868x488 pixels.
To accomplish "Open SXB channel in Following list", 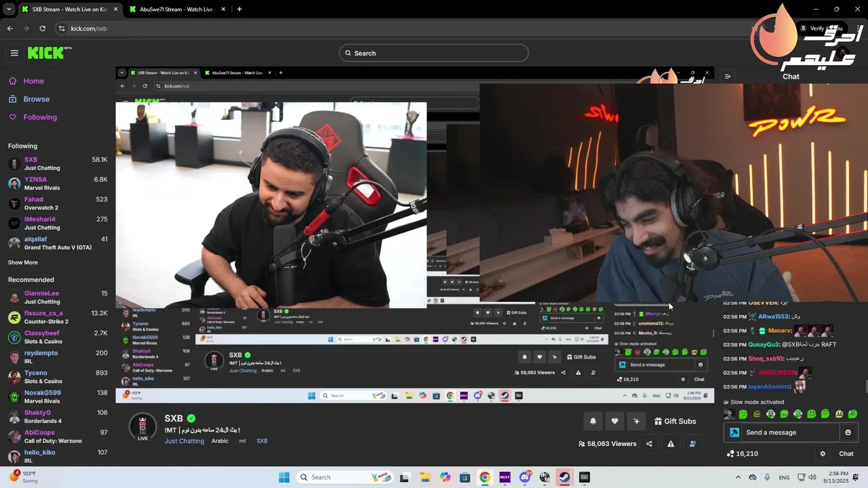I will [x=58, y=163].
